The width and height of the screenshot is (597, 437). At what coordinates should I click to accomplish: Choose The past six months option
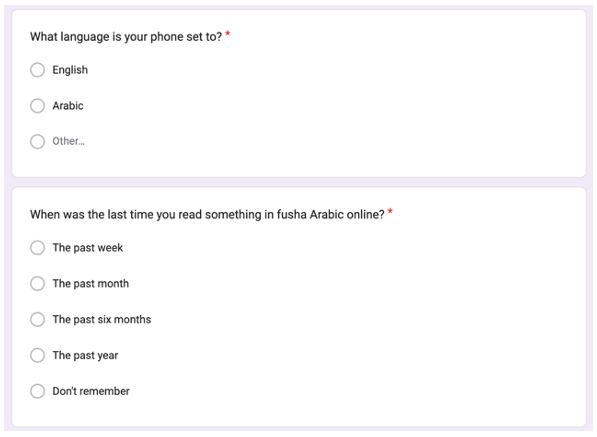point(37,319)
